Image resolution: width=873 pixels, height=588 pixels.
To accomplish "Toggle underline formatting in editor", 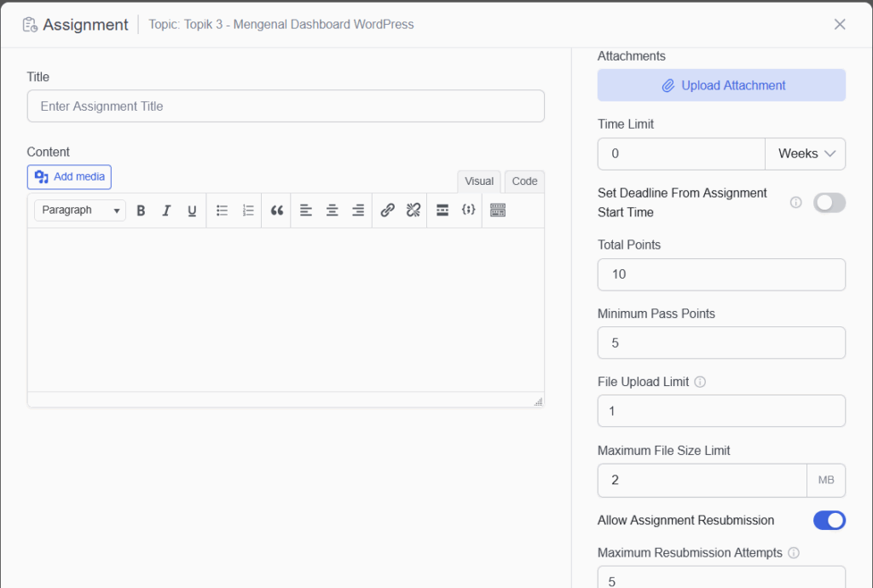I will 192,210.
